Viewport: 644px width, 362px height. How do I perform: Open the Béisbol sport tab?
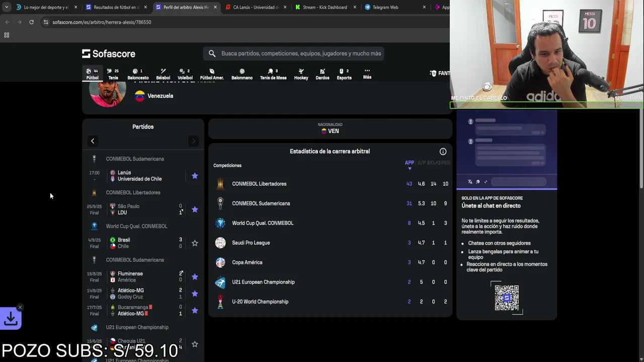[x=163, y=74]
